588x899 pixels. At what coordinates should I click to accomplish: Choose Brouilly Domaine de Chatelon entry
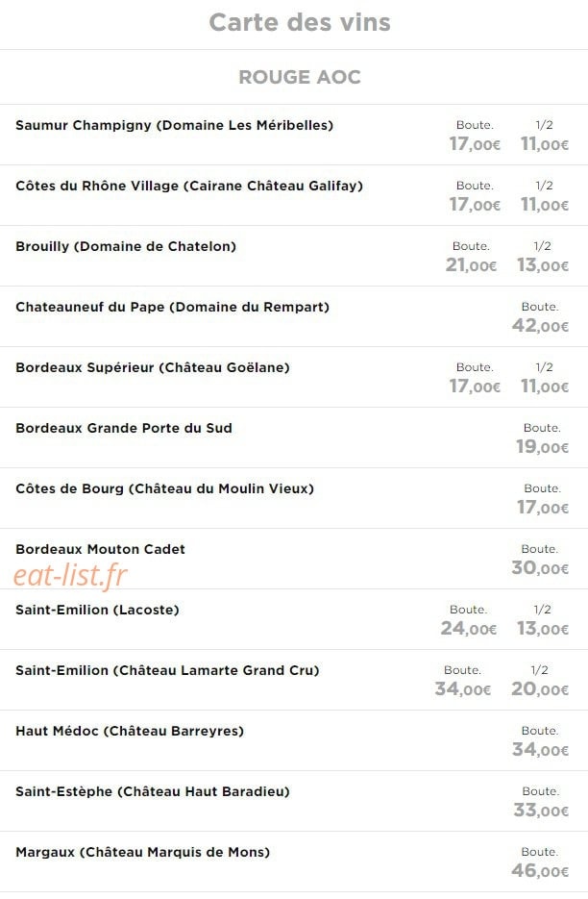[126, 246]
